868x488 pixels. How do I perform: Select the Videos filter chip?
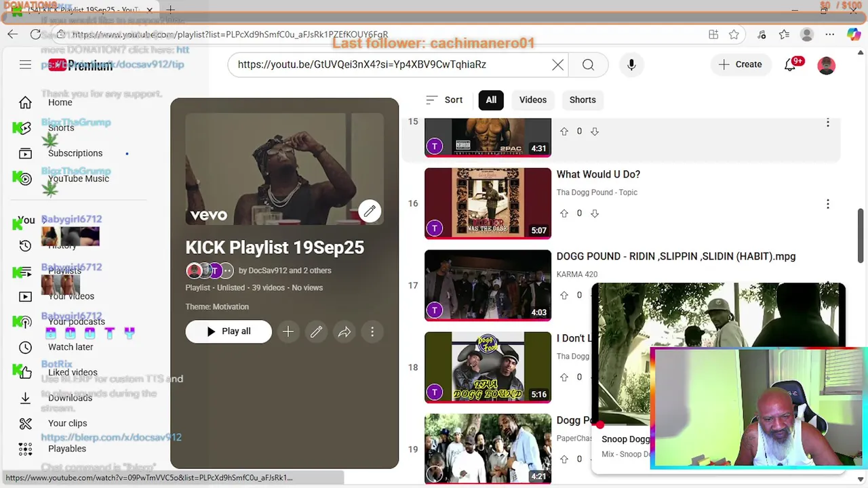(x=533, y=100)
